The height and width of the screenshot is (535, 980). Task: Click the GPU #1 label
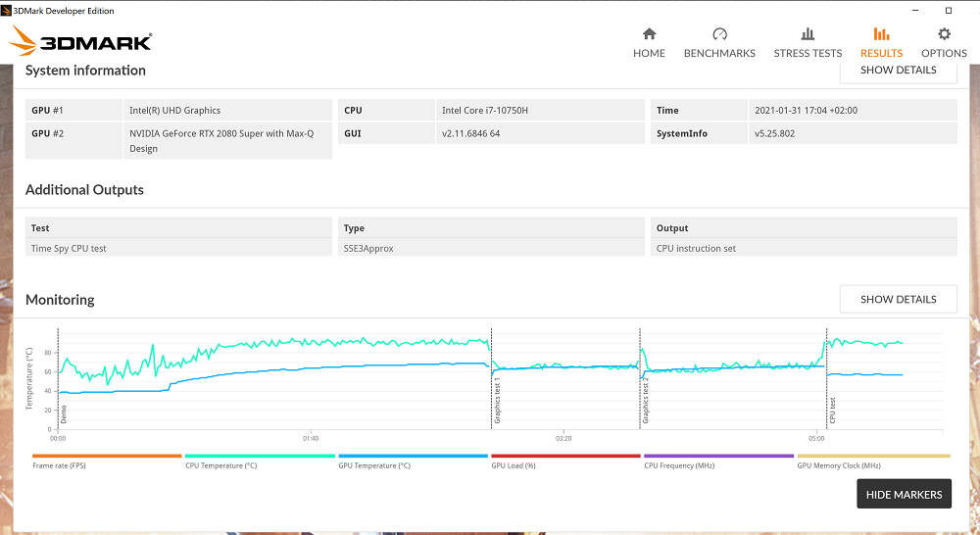pyautogui.click(x=73, y=110)
